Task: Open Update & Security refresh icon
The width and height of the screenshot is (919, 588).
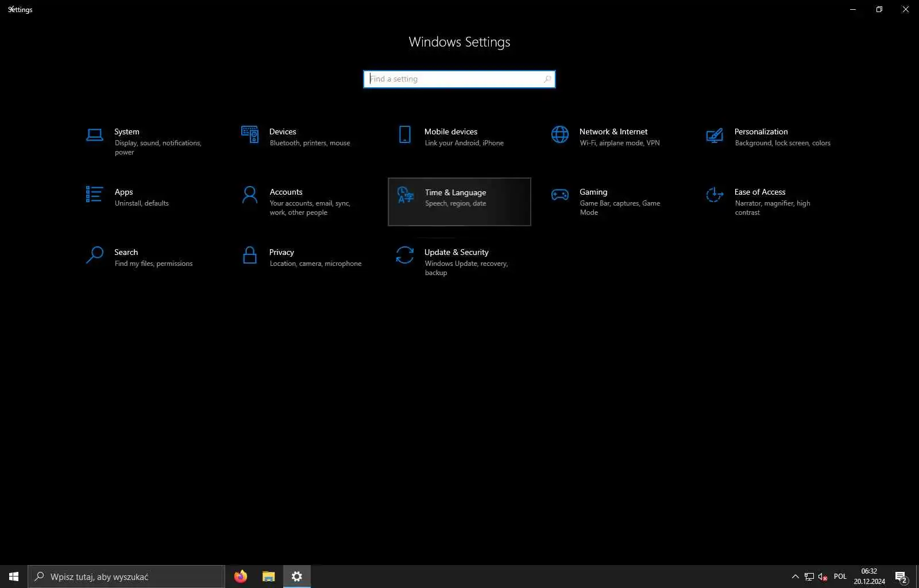Action: 405,255
